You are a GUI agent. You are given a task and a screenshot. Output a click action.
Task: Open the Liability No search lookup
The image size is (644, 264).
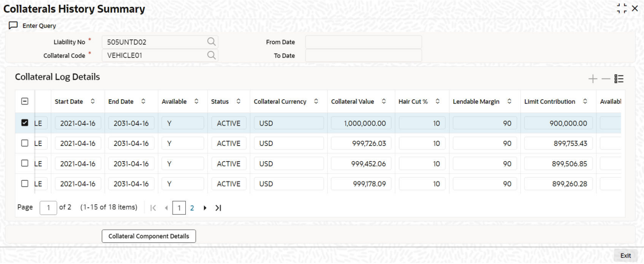click(x=211, y=42)
